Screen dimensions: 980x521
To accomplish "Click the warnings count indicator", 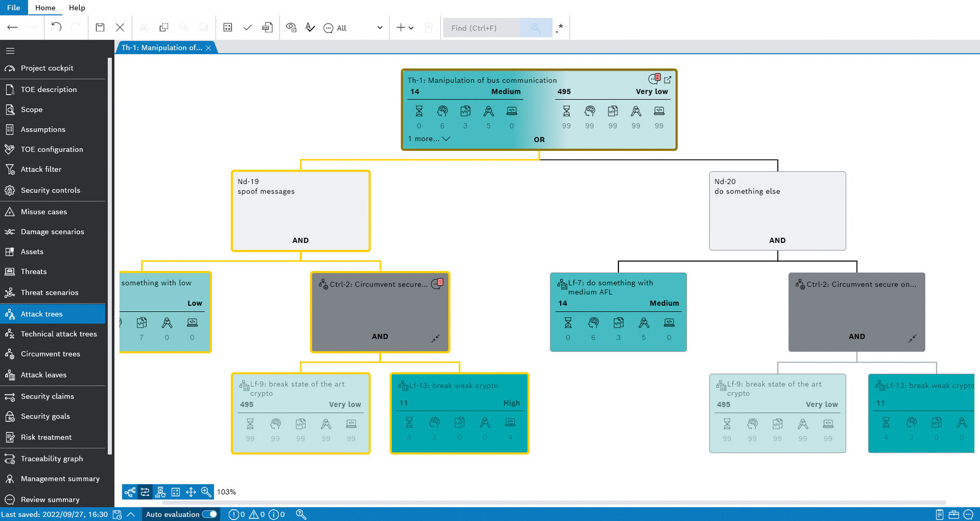I will 257,515.
